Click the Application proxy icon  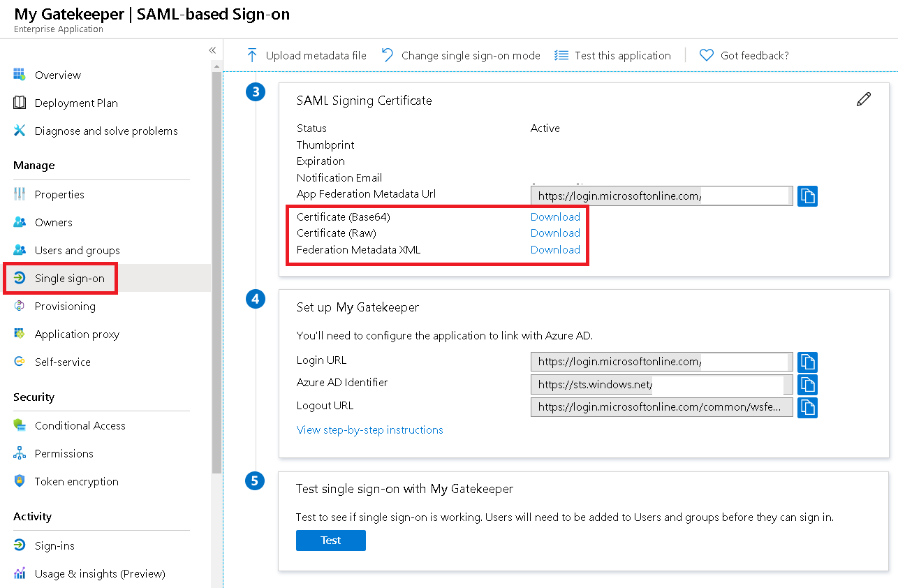point(20,334)
